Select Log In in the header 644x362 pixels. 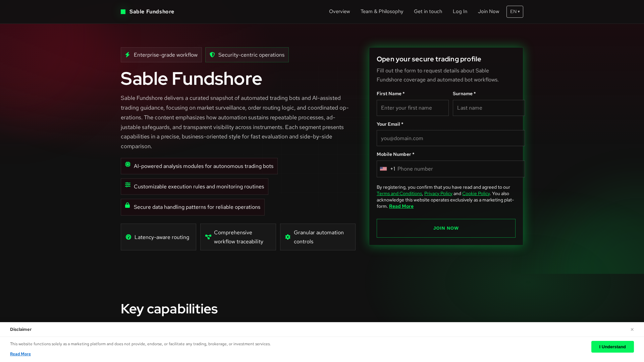tap(460, 11)
